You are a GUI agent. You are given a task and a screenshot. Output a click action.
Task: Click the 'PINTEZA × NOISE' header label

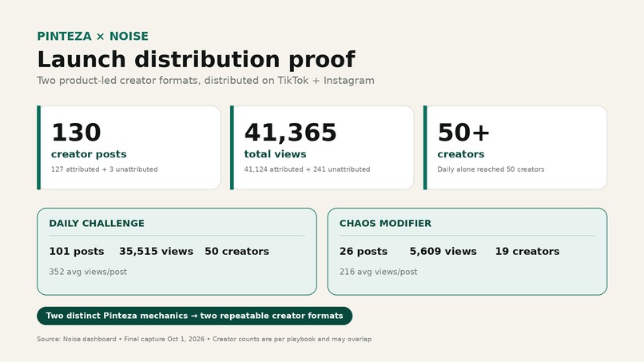point(93,36)
